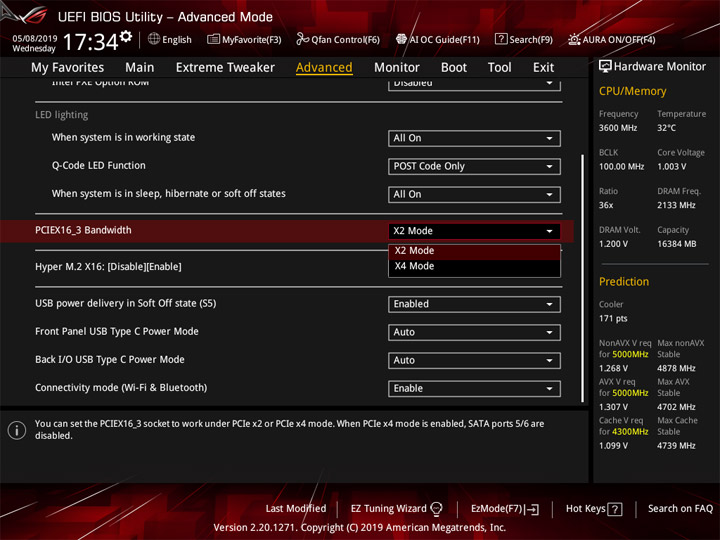720x540 pixels.
Task: Click the USB power delivery in Soft Off label
Action: (125, 304)
